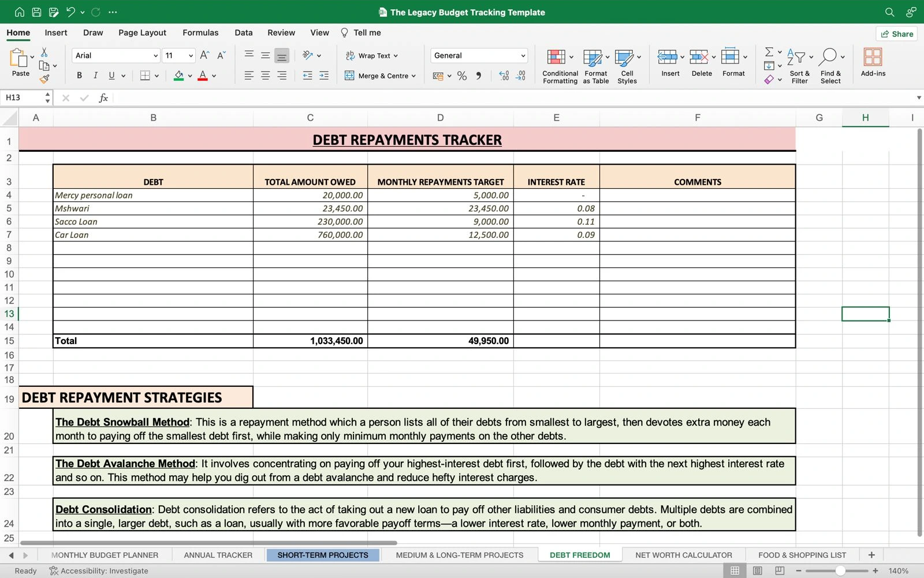Open Format as Table gallery

[595, 66]
